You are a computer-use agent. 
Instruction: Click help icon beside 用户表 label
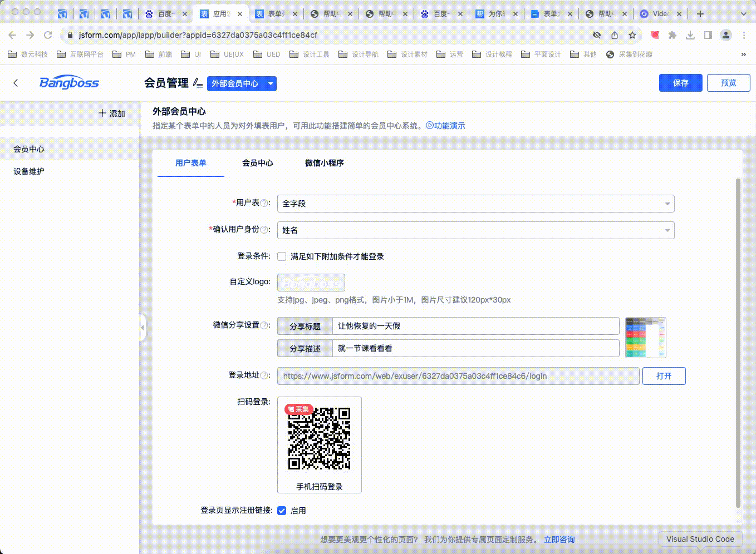(x=264, y=203)
